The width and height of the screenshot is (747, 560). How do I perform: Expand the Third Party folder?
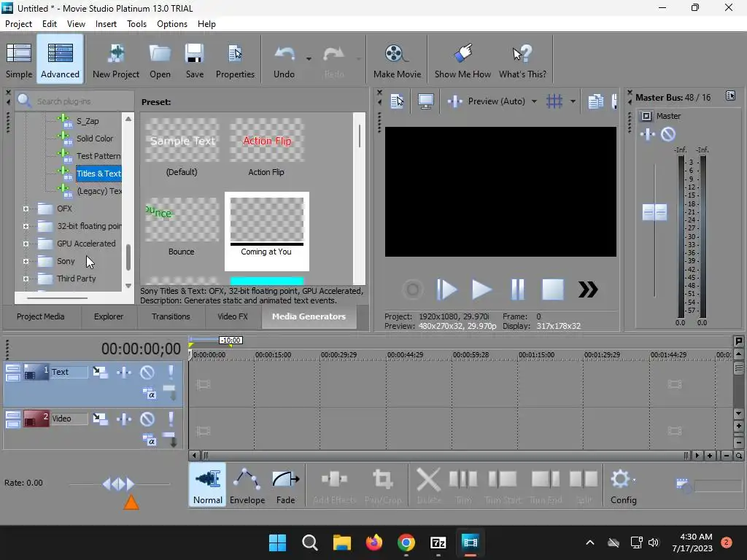click(x=26, y=279)
